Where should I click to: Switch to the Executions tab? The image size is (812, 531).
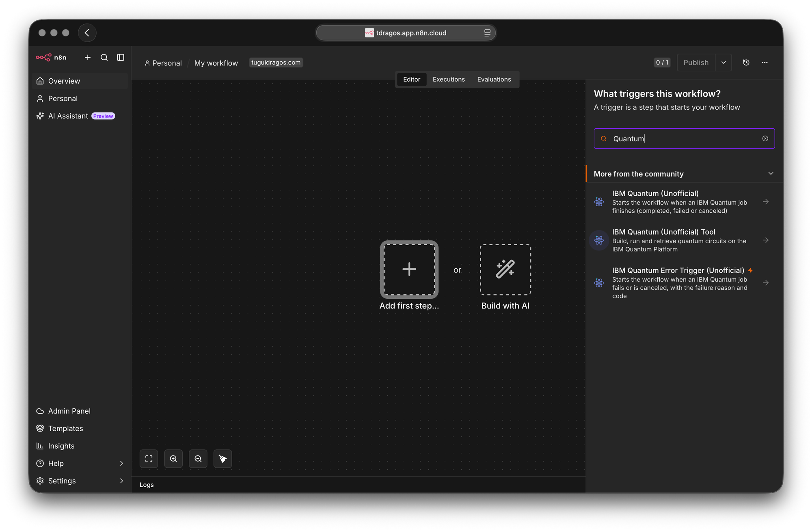(x=449, y=80)
